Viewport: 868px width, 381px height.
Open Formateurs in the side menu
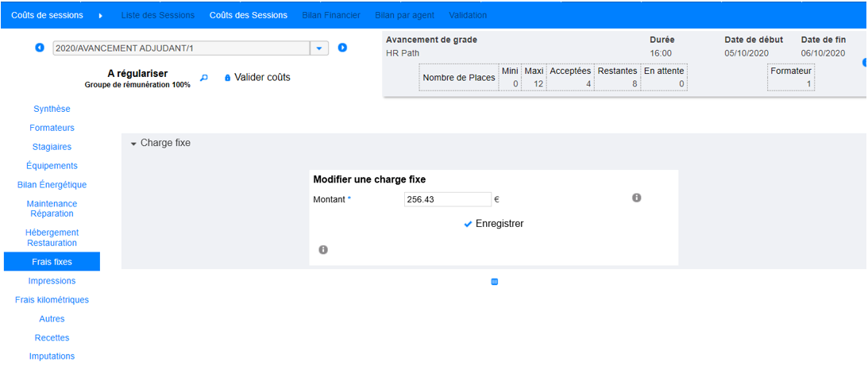click(52, 128)
